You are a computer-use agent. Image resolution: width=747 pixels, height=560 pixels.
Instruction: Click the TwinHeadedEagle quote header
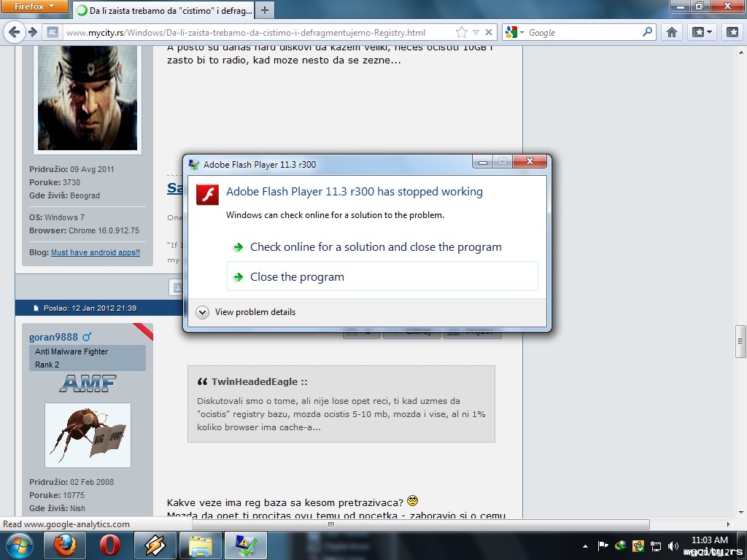[259, 381]
